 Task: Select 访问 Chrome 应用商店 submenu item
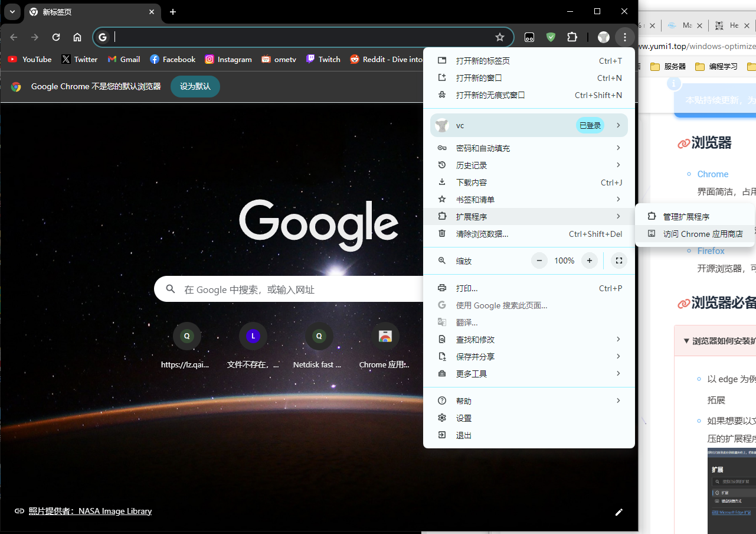(702, 234)
